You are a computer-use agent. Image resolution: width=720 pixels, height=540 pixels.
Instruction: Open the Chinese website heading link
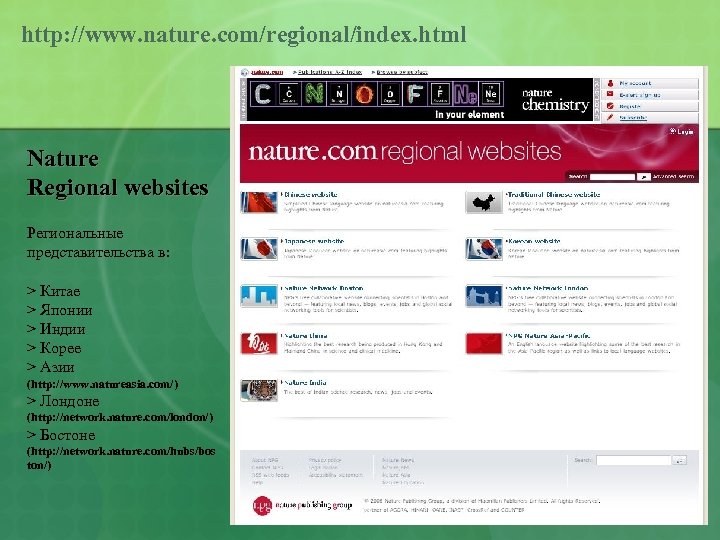[310, 195]
